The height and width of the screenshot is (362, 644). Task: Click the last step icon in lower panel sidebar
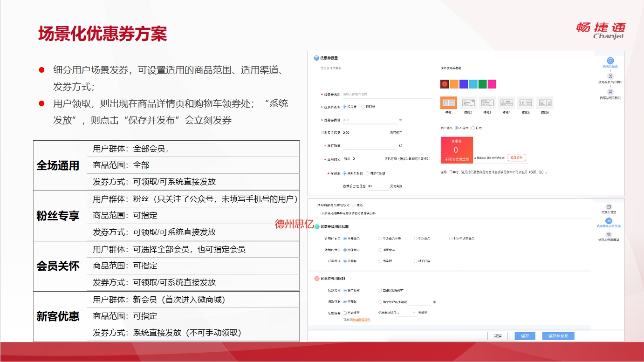click(608, 234)
